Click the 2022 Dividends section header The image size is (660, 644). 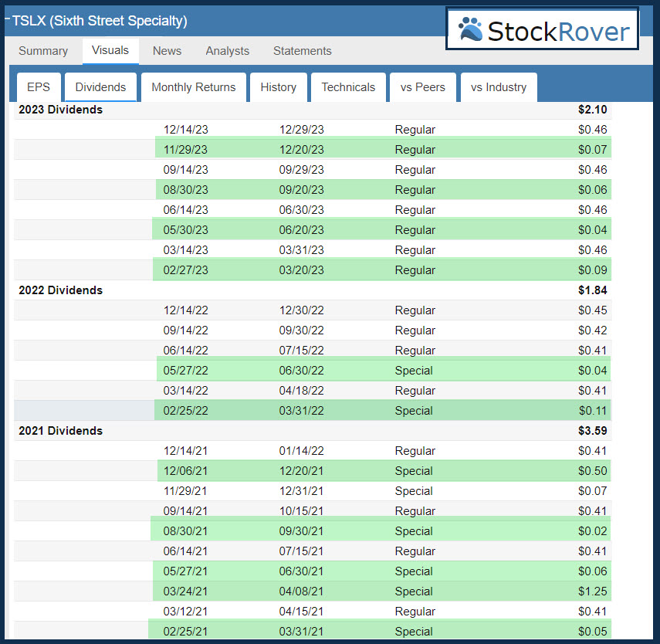[61, 290]
